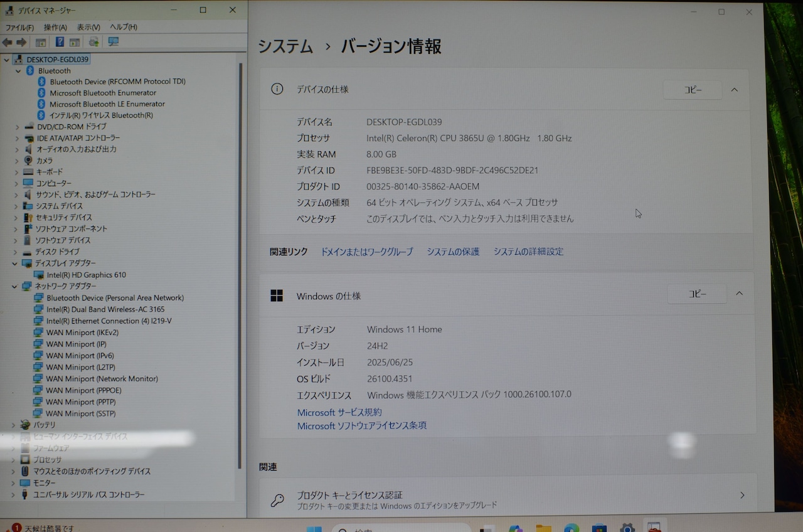Collapse the Bluetooth tree node

pos(19,71)
